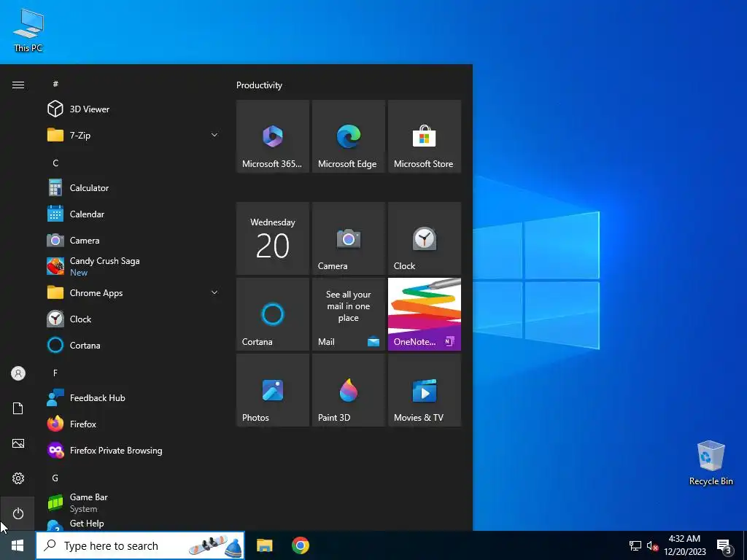Click the taskbar search box
Image resolution: width=747 pixels, height=560 pixels.
140,545
